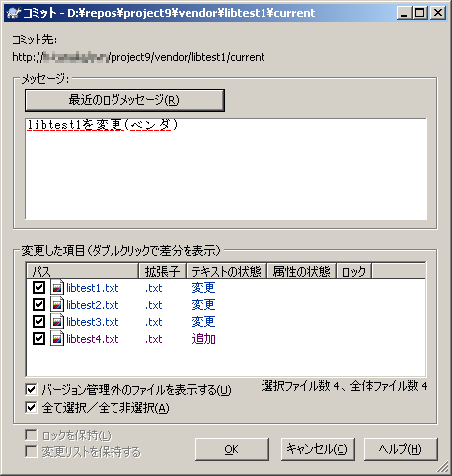This screenshot has height=476, width=452.
Task: Click the TortoiseSVN turtle icon in title bar
Action: [x=14, y=13]
